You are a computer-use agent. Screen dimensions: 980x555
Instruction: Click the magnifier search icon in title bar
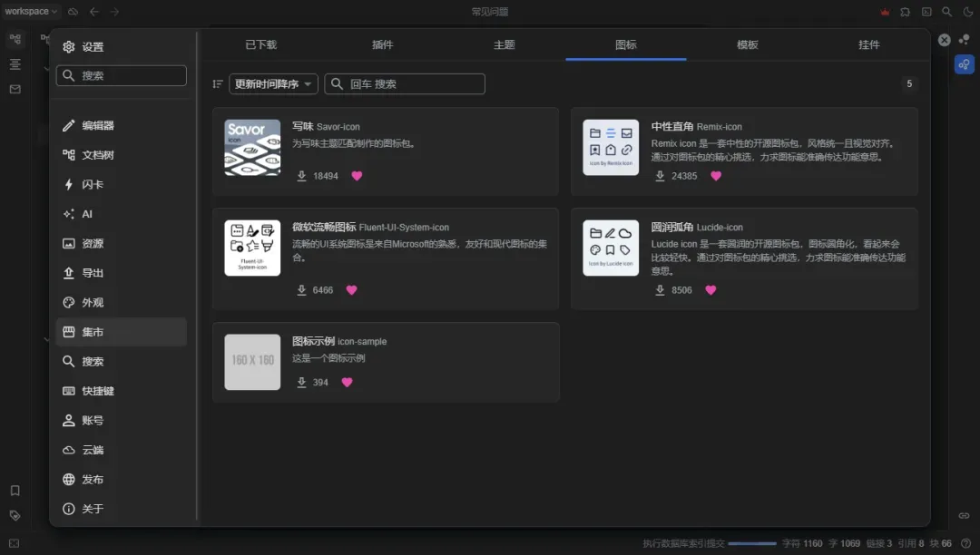[946, 12]
